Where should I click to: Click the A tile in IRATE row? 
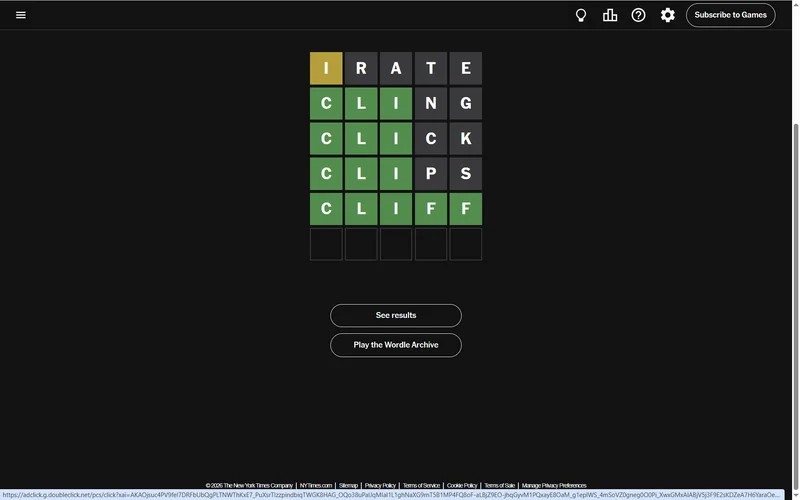pos(396,68)
